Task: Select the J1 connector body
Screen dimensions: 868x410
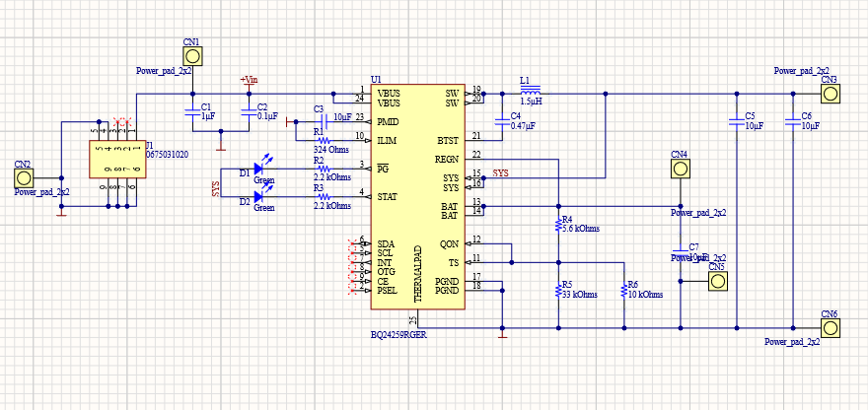Action: (117, 160)
